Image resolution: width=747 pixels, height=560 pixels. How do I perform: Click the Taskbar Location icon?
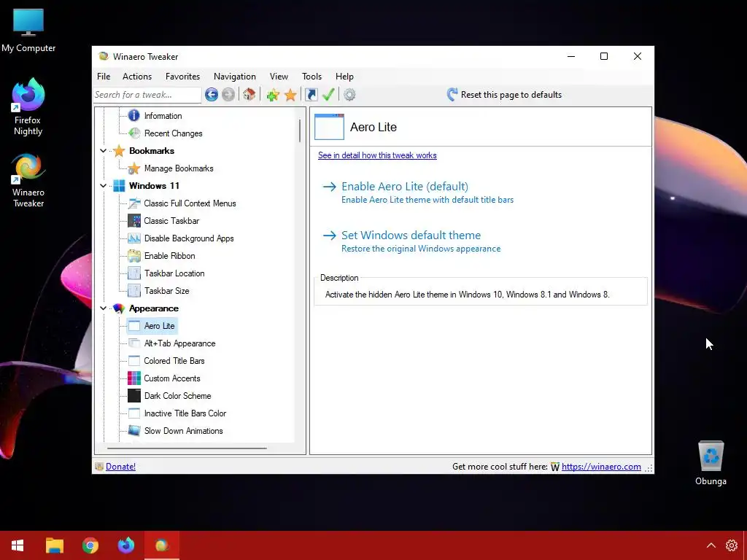pos(134,273)
